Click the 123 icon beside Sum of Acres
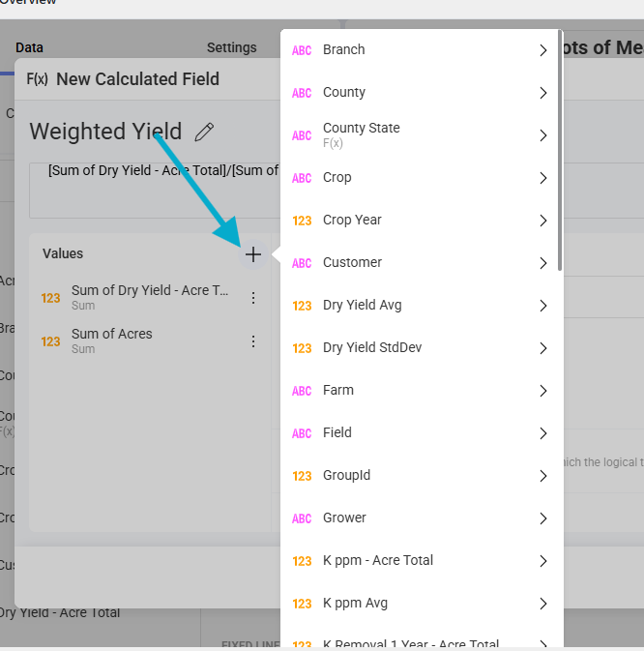Screen dimensions: 644x651 50,341
